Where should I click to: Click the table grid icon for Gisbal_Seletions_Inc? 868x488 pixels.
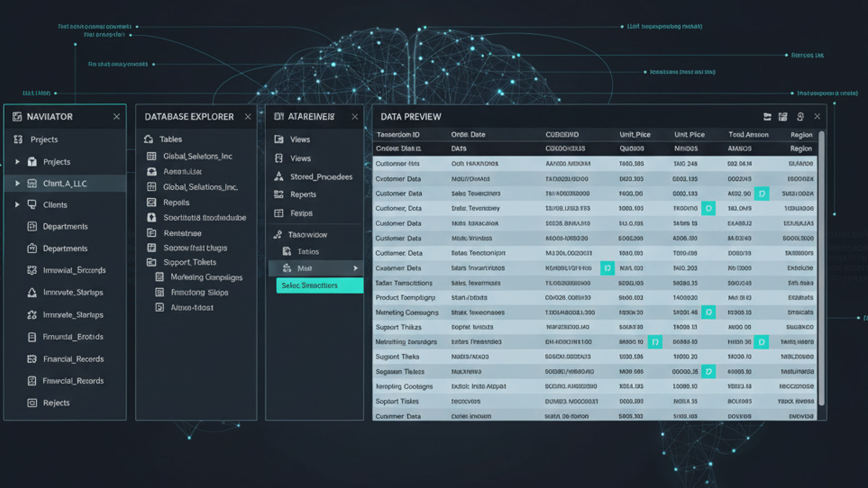(x=151, y=156)
